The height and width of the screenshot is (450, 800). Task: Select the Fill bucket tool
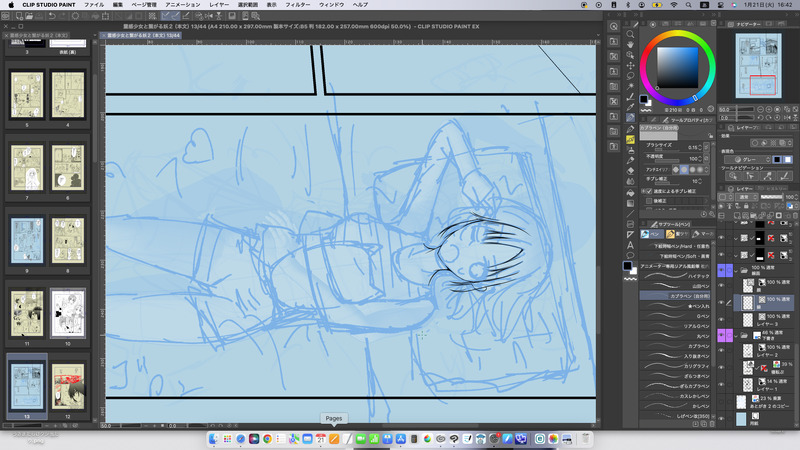630,193
